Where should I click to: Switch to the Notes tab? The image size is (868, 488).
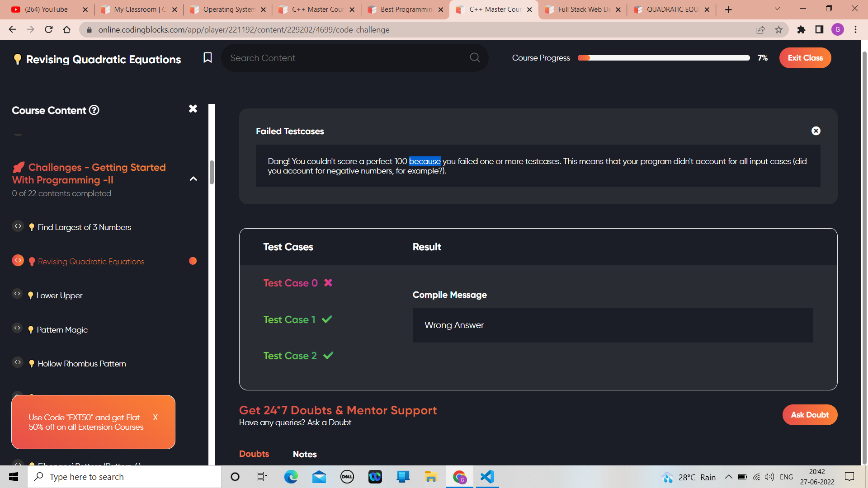(305, 454)
